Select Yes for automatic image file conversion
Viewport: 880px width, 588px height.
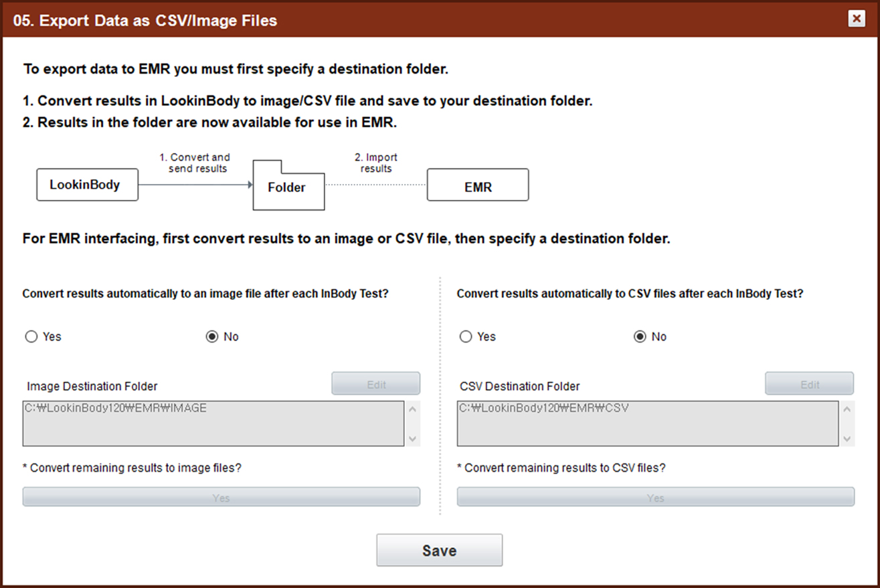31,336
